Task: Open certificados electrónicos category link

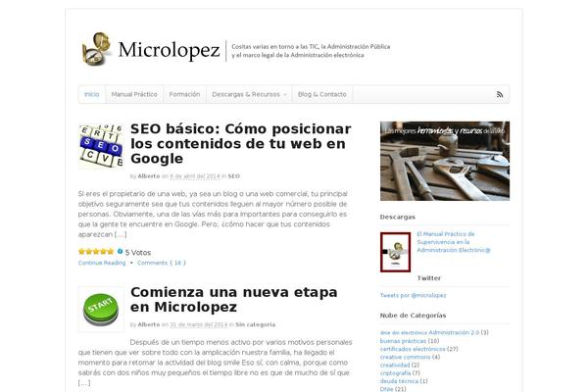Action: pos(413,349)
